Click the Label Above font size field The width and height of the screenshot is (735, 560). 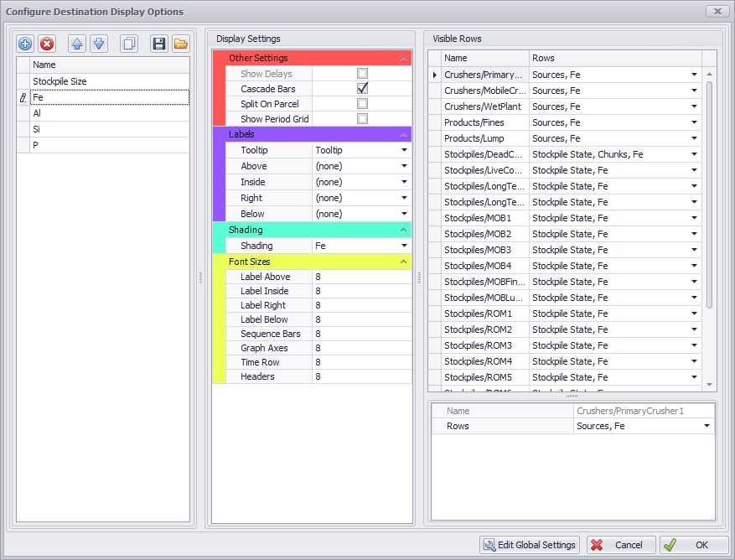(x=361, y=277)
